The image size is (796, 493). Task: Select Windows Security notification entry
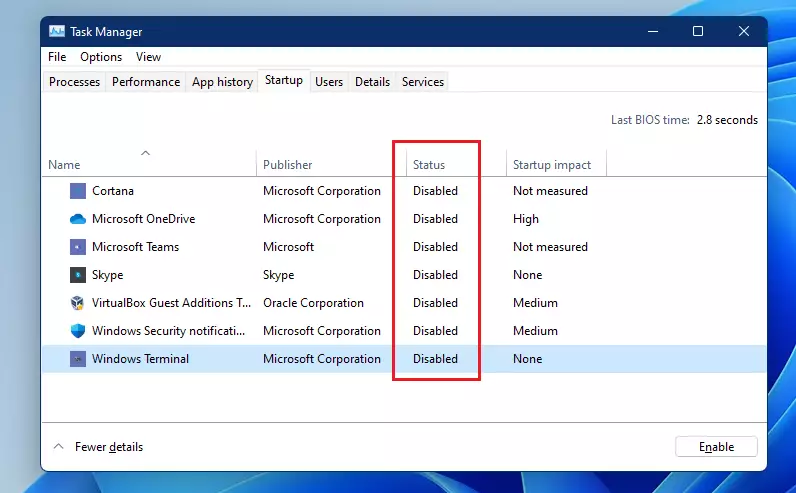(169, 331)
